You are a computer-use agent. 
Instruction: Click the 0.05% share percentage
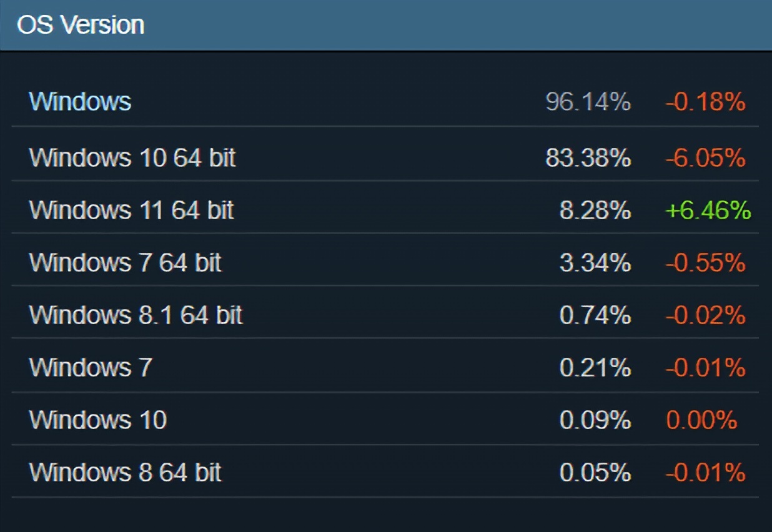pos(595,473)
